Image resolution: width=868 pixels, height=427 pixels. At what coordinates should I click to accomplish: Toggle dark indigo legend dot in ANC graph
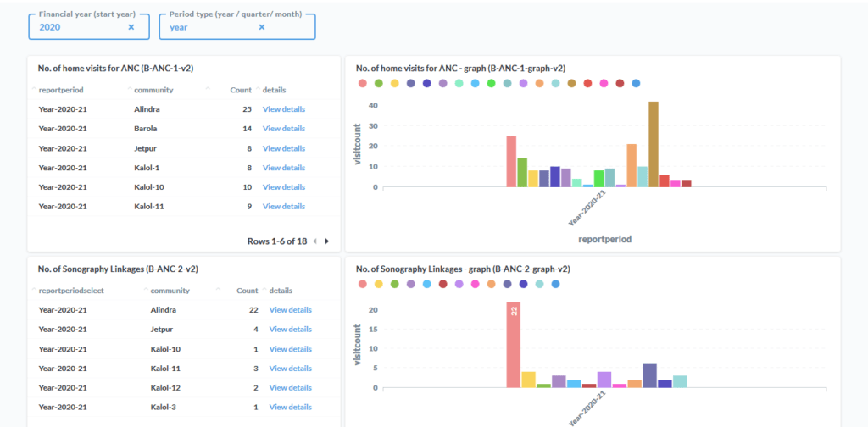(427, 84)
